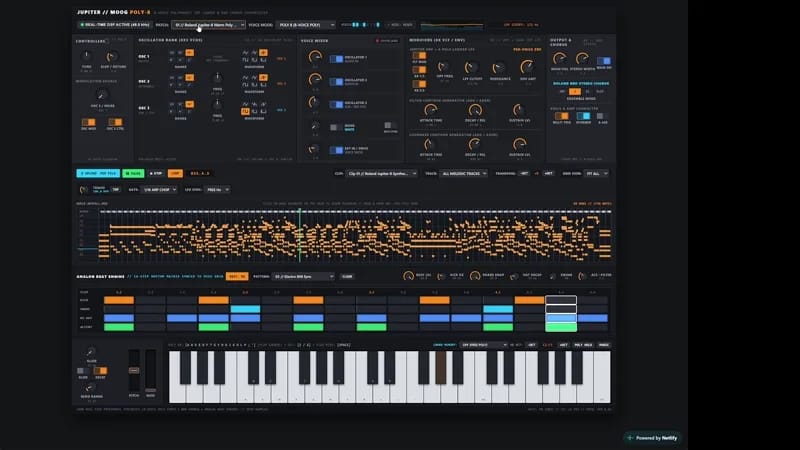Enable the Noise source switch
800x450 pixels.
(x=336, y=127)
